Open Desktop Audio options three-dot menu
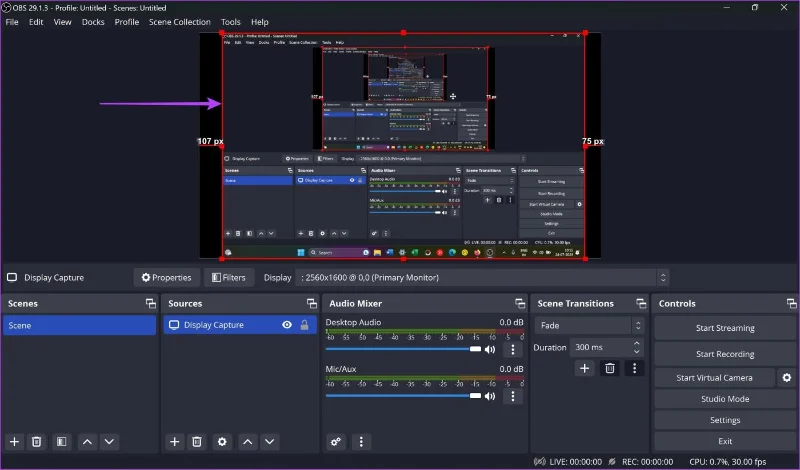 coord(513,350)
